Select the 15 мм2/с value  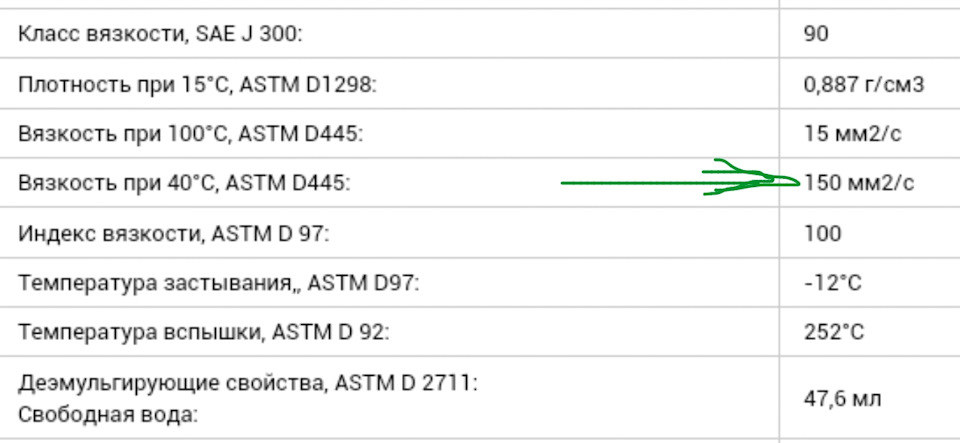click(x=852, y=133)
